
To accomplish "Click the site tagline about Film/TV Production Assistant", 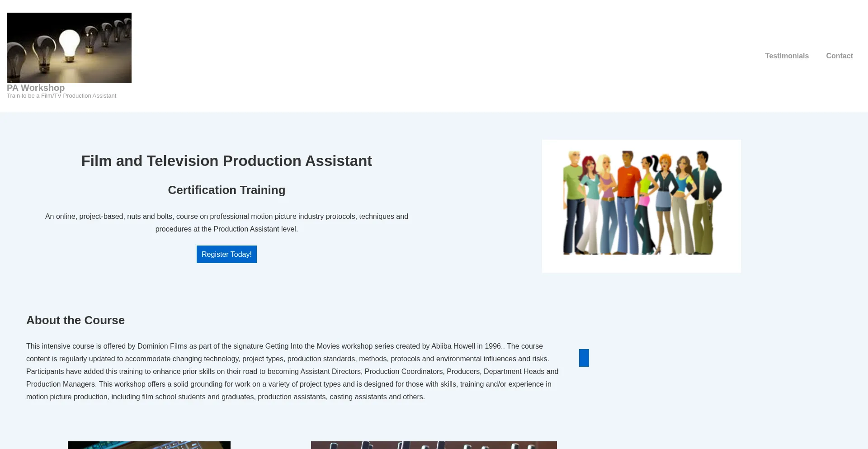I will [x=61, y=96].
